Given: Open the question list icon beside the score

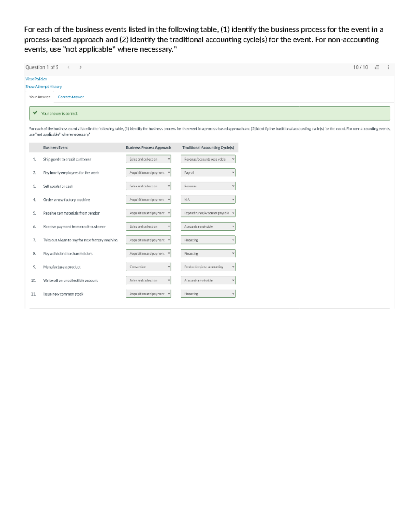Looking at the screenshot, I should click(377, 67).
